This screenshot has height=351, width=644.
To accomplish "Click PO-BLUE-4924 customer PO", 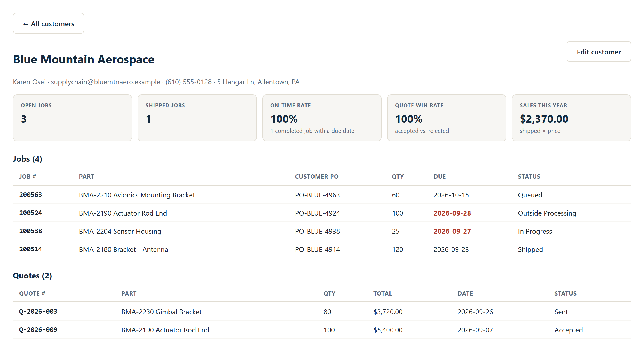I will point(317,213).
